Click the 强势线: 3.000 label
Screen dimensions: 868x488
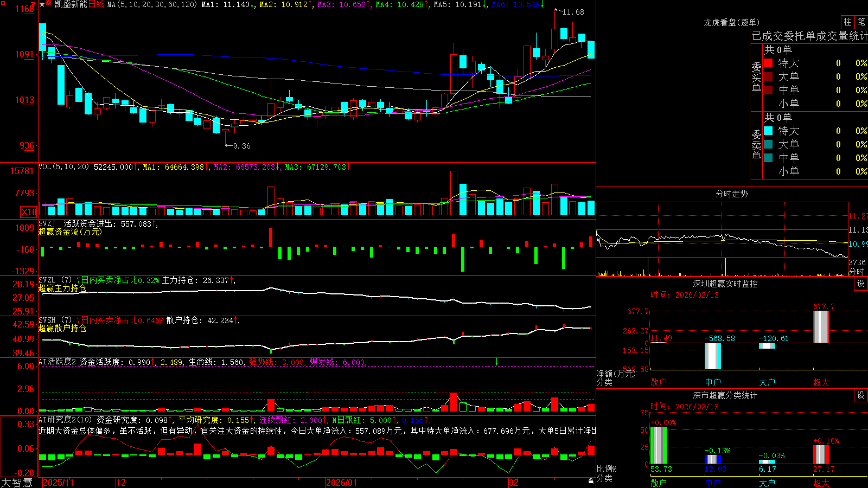[276, 362]
